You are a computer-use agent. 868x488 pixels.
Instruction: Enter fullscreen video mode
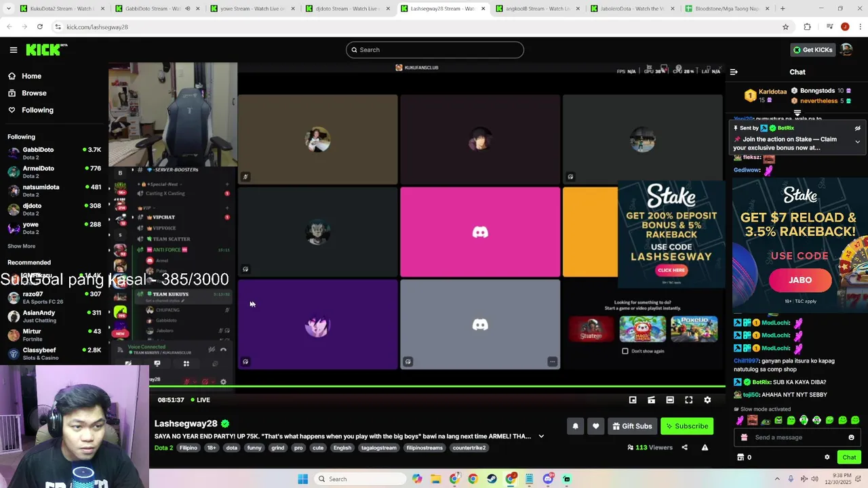[689, 400]
